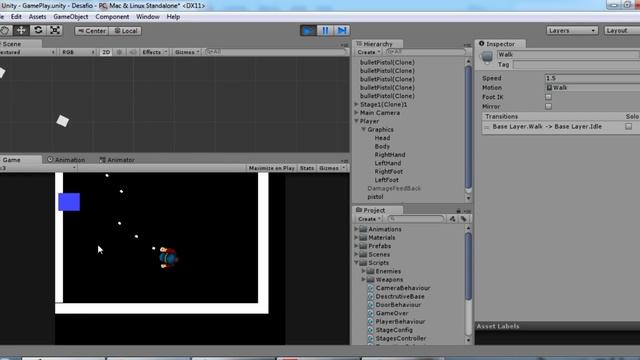Click the Scene view search field
Image resolution: width=640 pixels, height=360 pixels.
[276, 52]
